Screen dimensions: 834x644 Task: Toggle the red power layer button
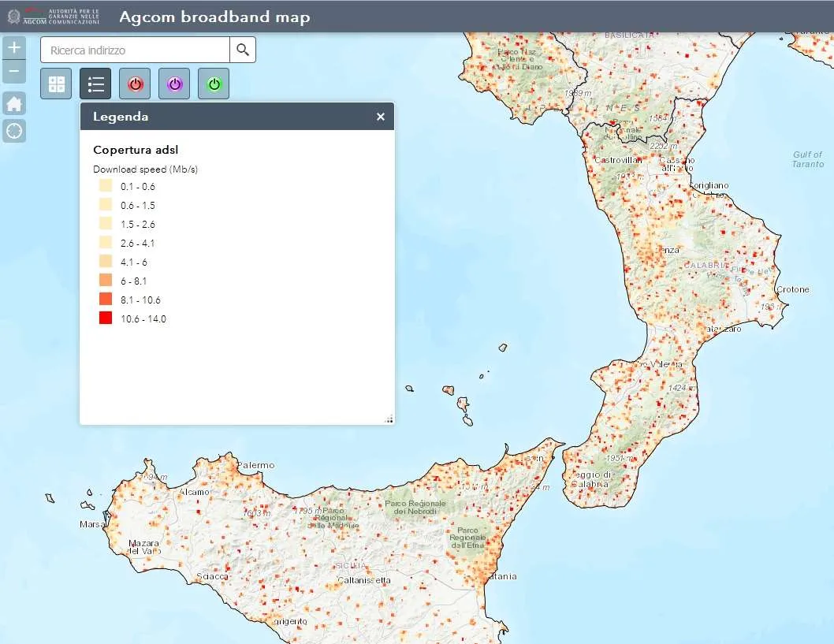click(x=135, y=84)
